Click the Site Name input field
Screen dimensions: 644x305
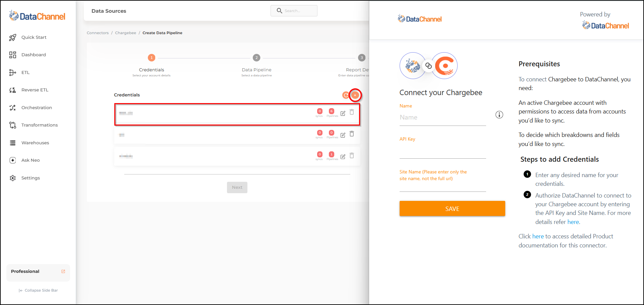[x=443, y=187]
